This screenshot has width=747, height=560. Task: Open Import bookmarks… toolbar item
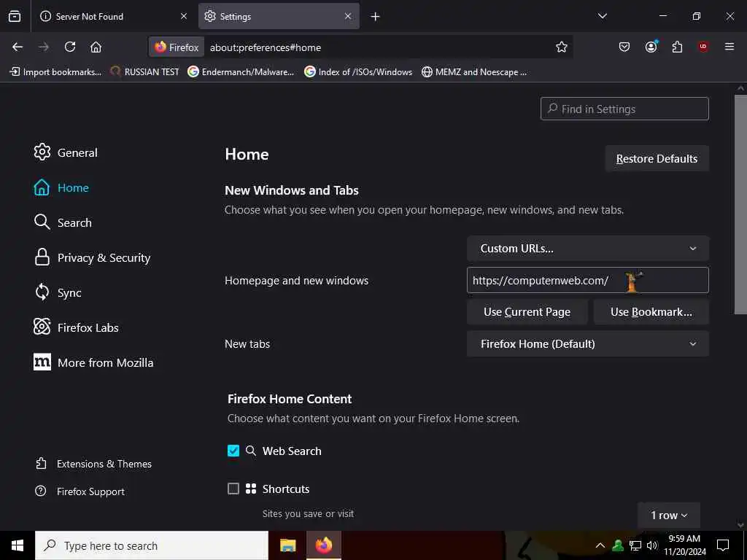pyautogui.click(x=55, y=72)
